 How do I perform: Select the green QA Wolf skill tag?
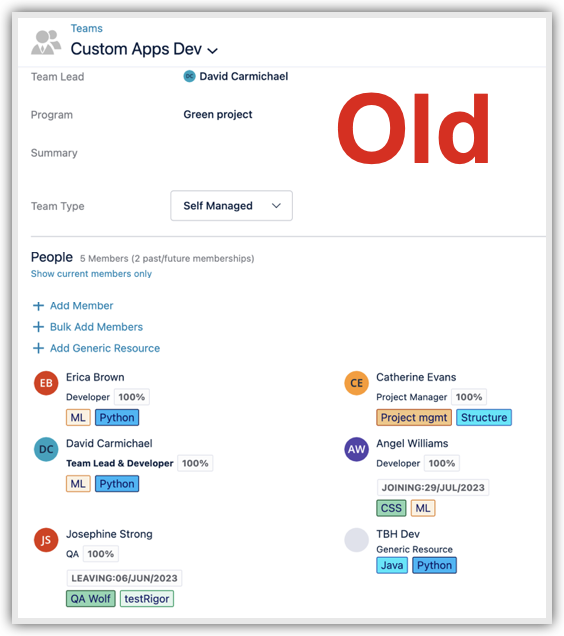click(x=90, y=599)
